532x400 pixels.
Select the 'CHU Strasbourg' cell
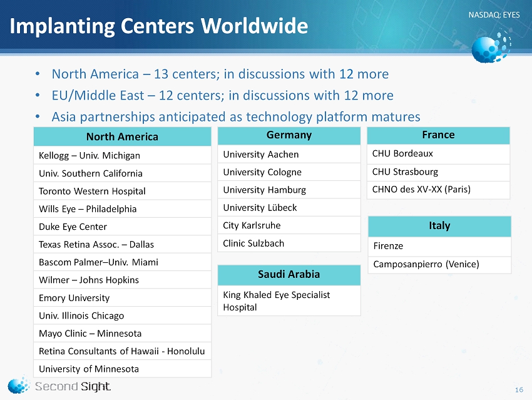click(438, 172)
